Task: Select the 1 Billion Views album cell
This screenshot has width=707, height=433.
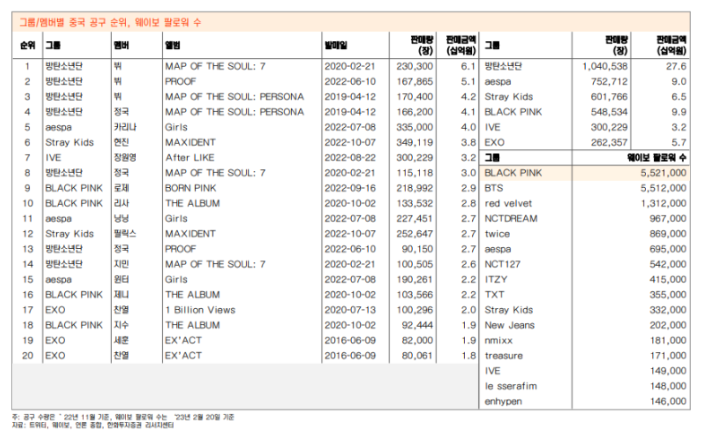Action: point(200,310)
